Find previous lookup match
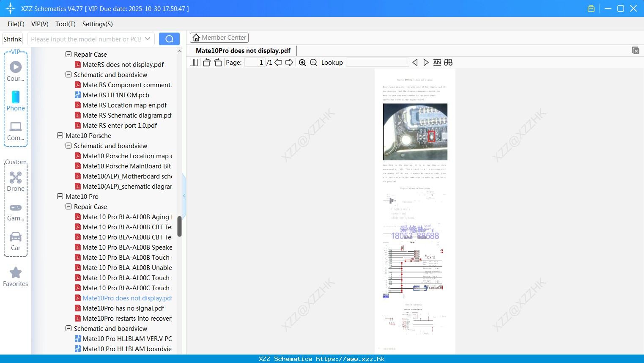The image size is (644, 363). pyautogui.click(x=415, y=62)
